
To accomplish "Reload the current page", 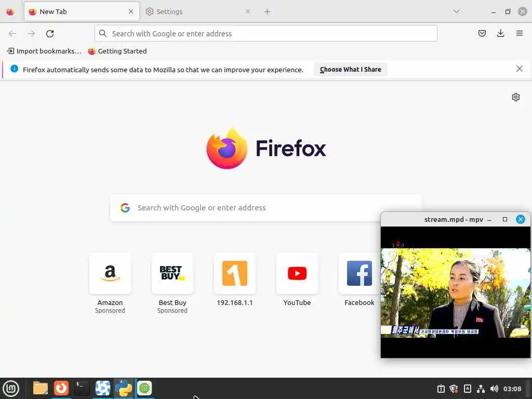I will pyautogui.click(x=50, y=34).
